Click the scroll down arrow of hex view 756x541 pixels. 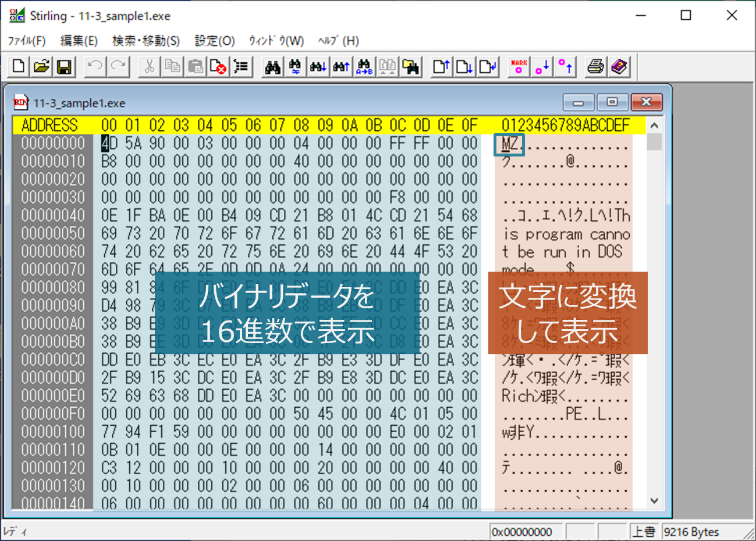654,501
